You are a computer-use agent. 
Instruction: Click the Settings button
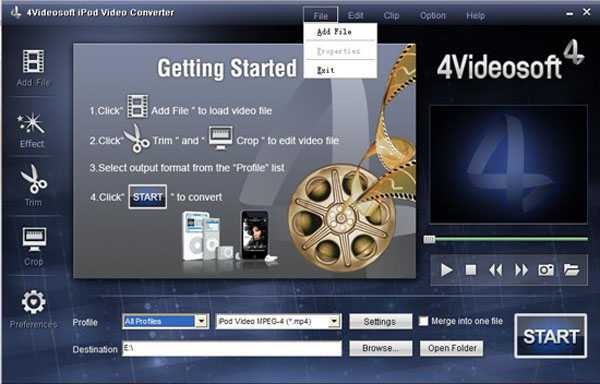pos(381,321)
